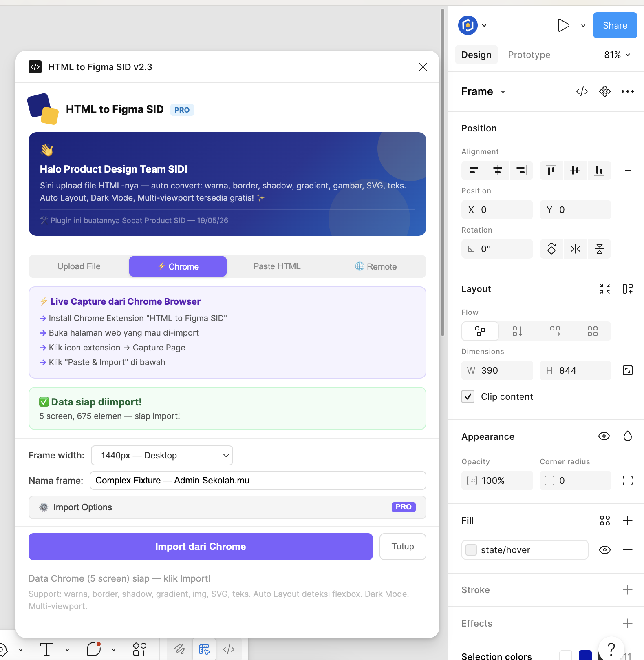Select freeform flow layout option

[x=480, y=331]
